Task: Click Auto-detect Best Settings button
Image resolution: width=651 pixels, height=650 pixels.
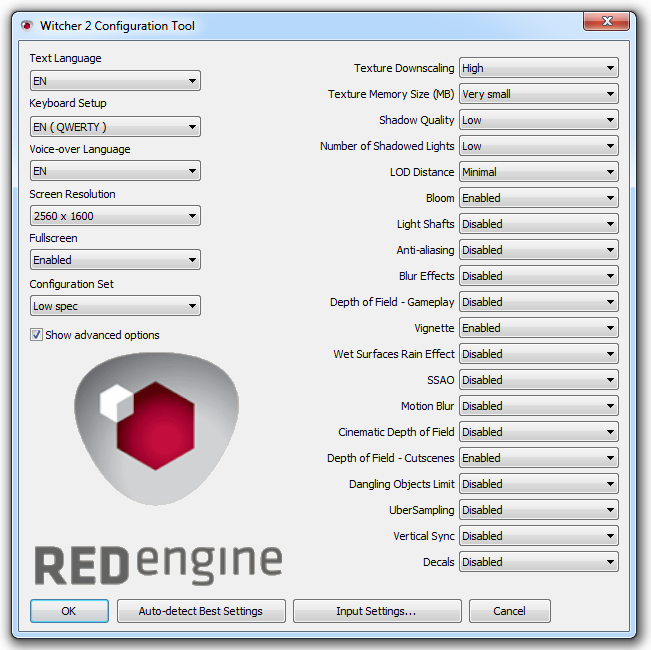Action: click(x=201, y=611)
